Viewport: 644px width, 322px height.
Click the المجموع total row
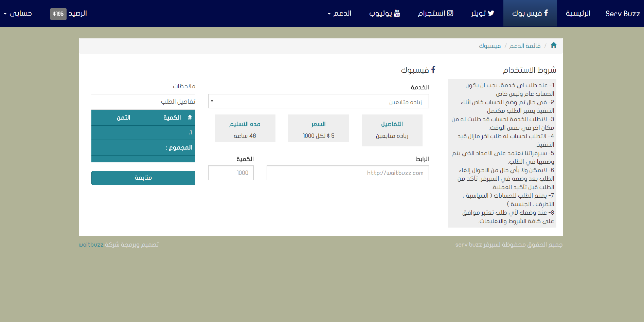pyautogui.click(x=143, y=147)
